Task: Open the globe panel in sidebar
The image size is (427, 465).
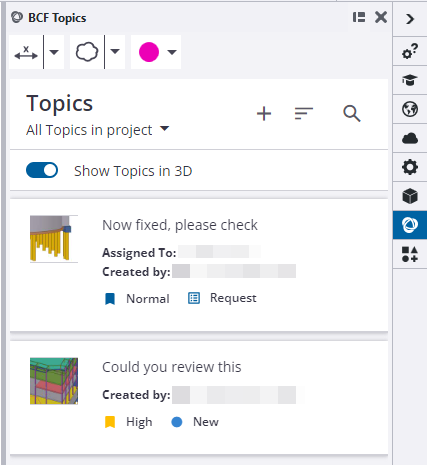Action: coord(410,109)
